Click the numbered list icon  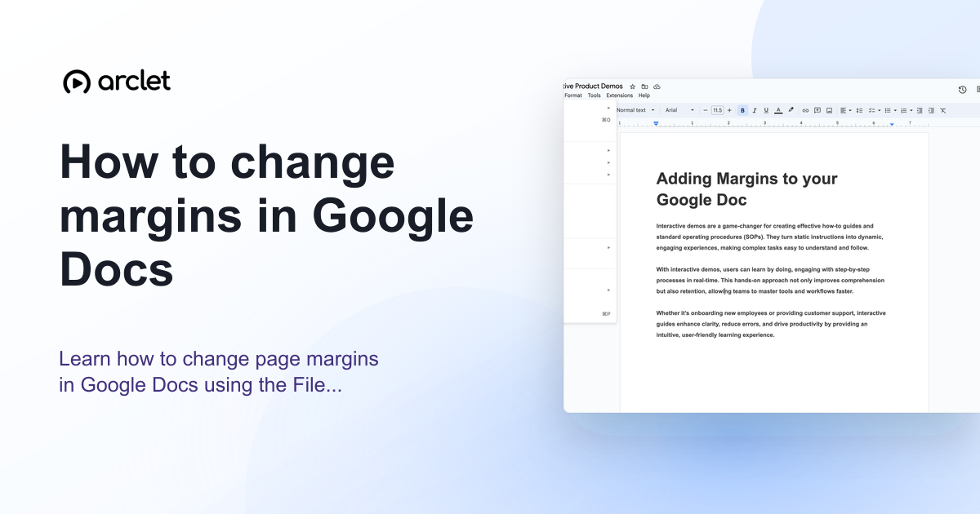click(903, 110)
